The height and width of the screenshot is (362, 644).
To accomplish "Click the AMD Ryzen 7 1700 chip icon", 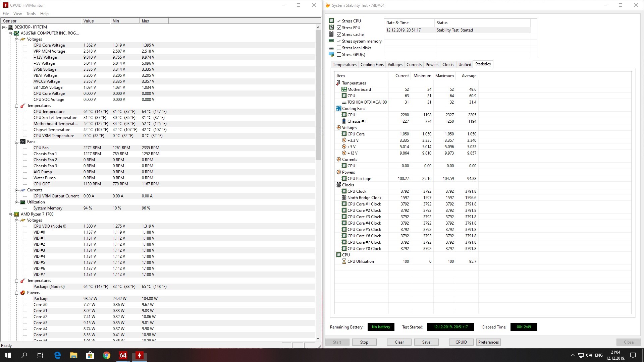I will [x=16, y=214].
